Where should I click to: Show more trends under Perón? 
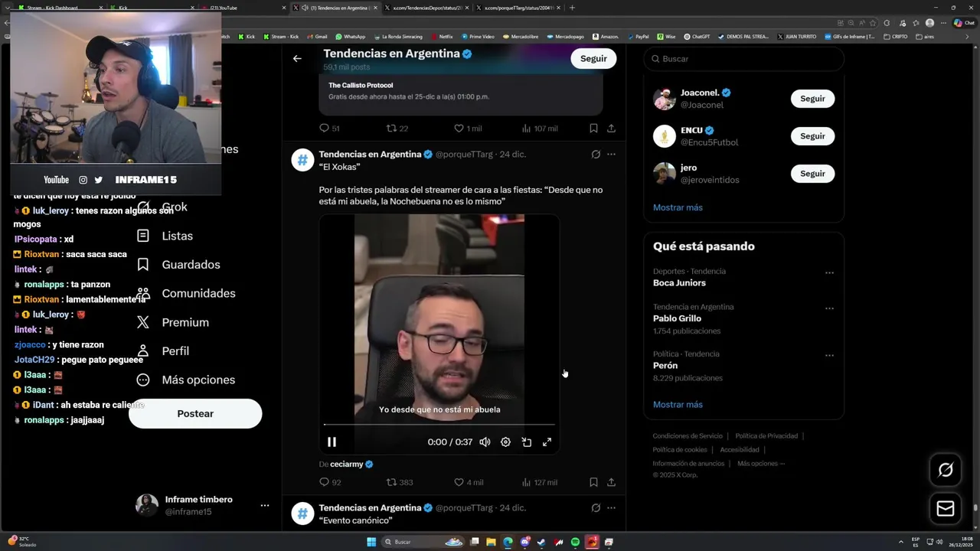tap(678, 404)
